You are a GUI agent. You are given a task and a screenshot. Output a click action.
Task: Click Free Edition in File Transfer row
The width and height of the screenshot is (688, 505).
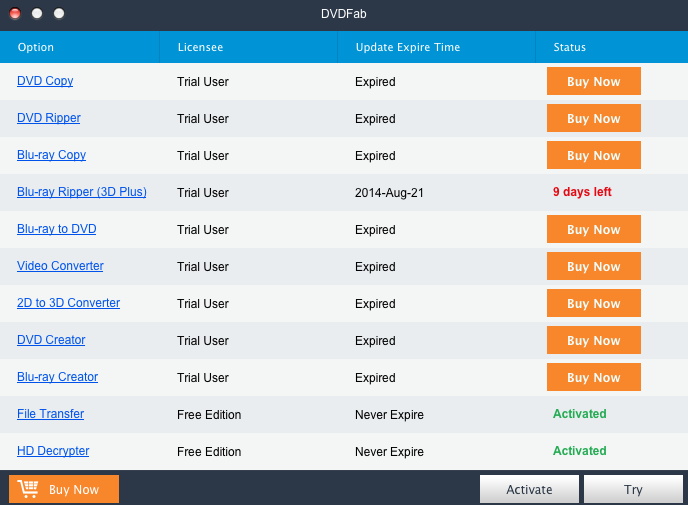[209, 415]
